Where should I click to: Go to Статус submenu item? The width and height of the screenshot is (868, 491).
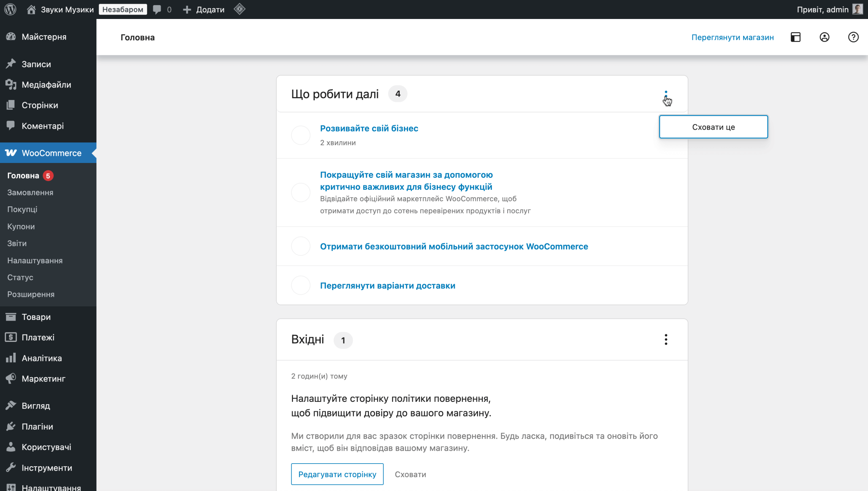[x=20, y=278]
